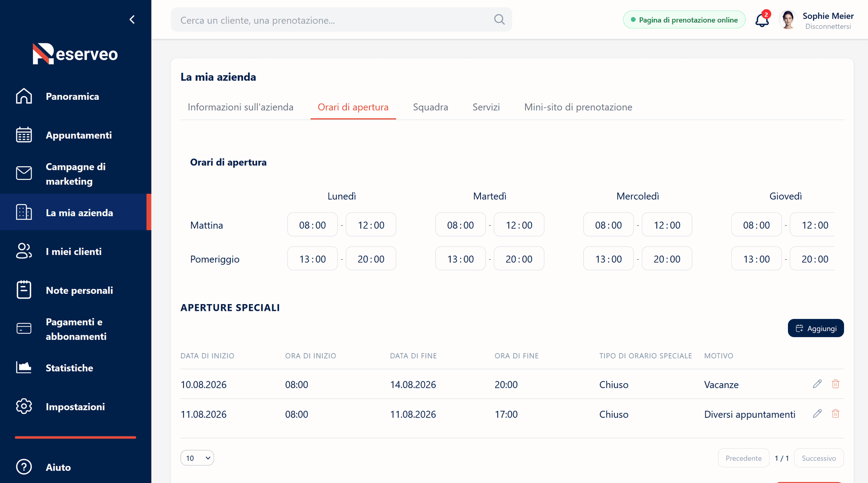Expand the rows-per-page dropdown showing 10

(197, 458)
